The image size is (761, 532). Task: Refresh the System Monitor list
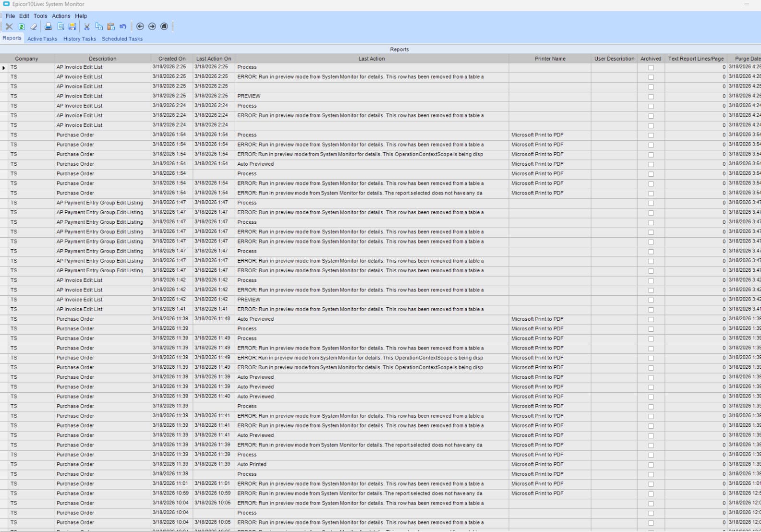22,26
